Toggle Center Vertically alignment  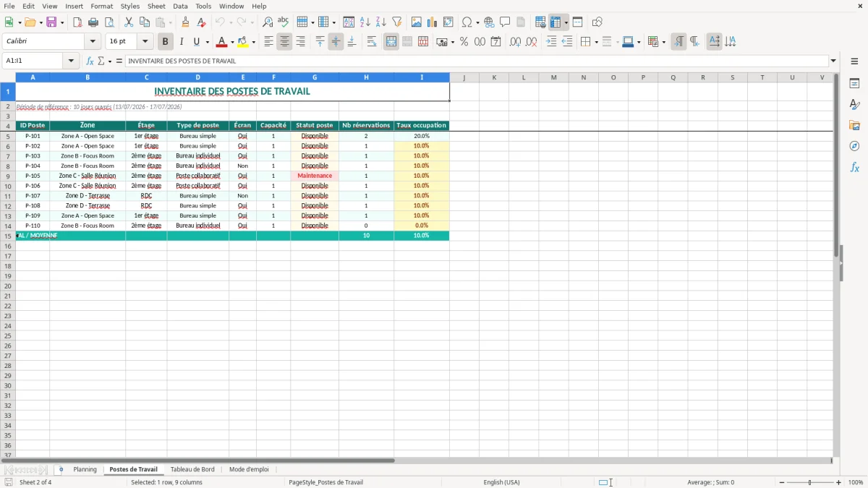coord(336,42)
